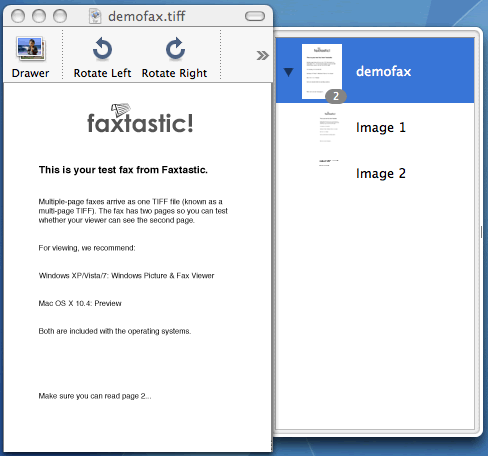Screen dimensions: 488x456
Task: Minimize the demofax.tiff window
Action: pos(39,16)
